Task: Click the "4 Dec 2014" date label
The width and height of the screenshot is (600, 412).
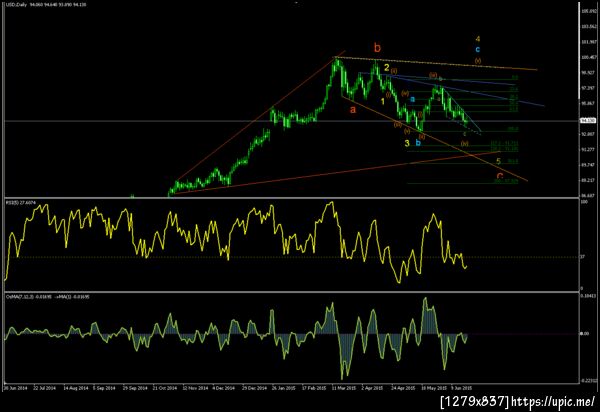Action: [223, 388]
